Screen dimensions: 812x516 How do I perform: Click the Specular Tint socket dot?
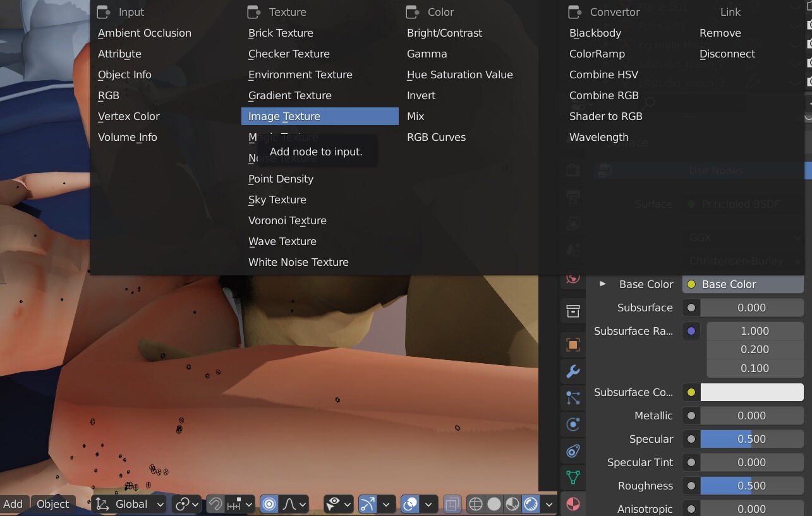click(x=691, y=462)
